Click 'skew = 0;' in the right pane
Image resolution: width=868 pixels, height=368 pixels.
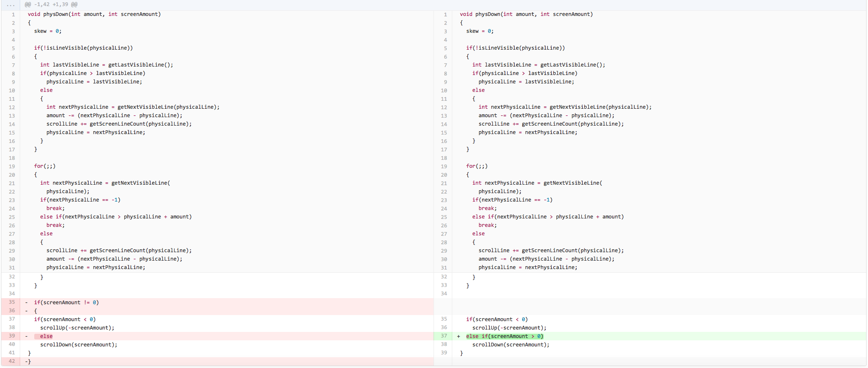480,31
